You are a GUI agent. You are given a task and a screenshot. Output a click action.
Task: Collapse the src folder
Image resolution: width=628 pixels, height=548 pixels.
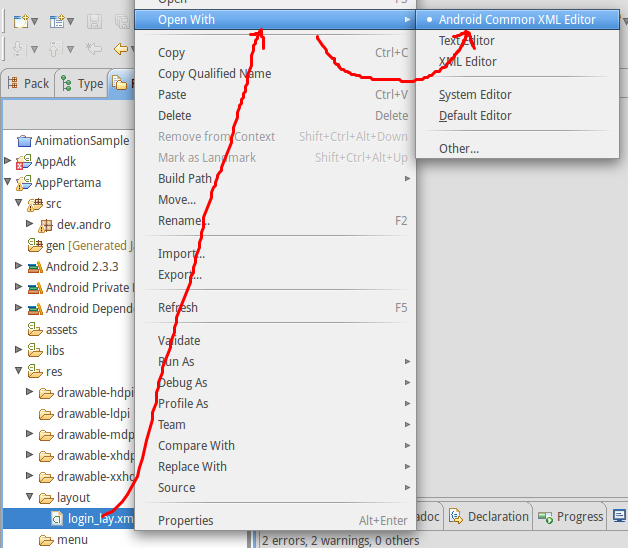pos(18,202)
